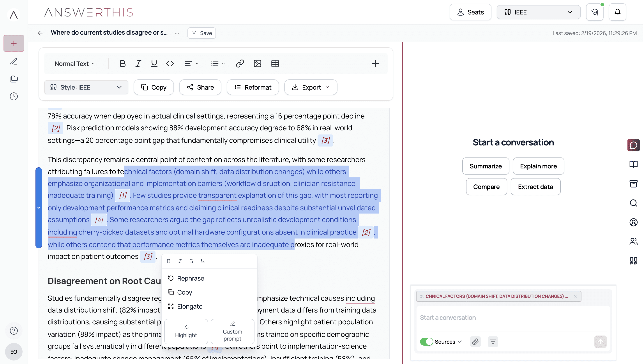The image size is (643, 364).
Task: Choose Rephrase from the context menu
Action: click(x=191, y=278)
